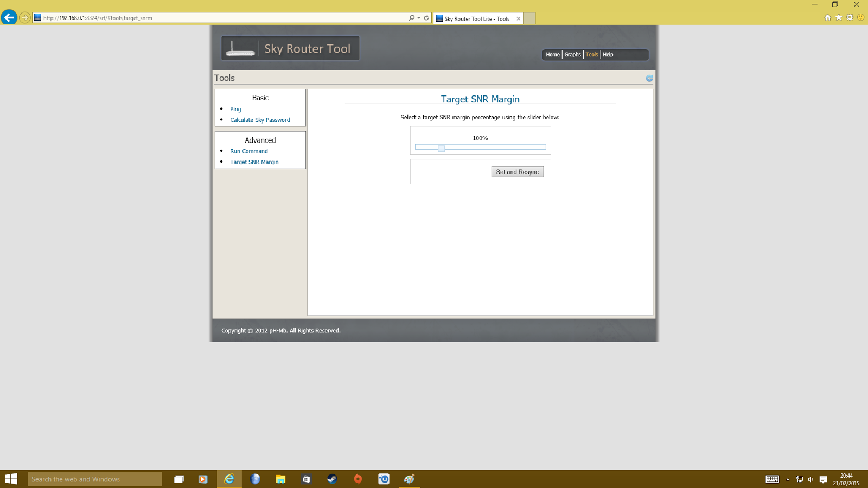This screenshot has height=488, width=868.
Task: Click the Target SNR Margin heading
Action: [480, 99]
